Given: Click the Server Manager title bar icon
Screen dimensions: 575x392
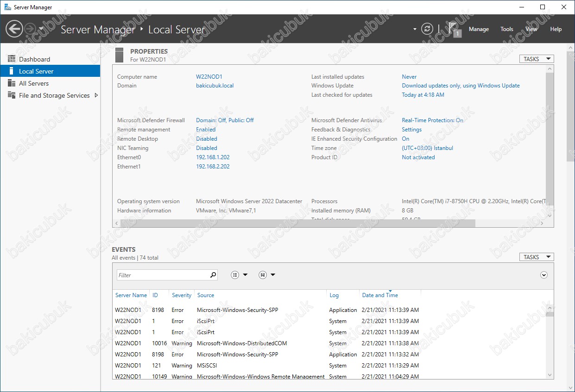Looking at the screenshot, I should coord(7,7).
